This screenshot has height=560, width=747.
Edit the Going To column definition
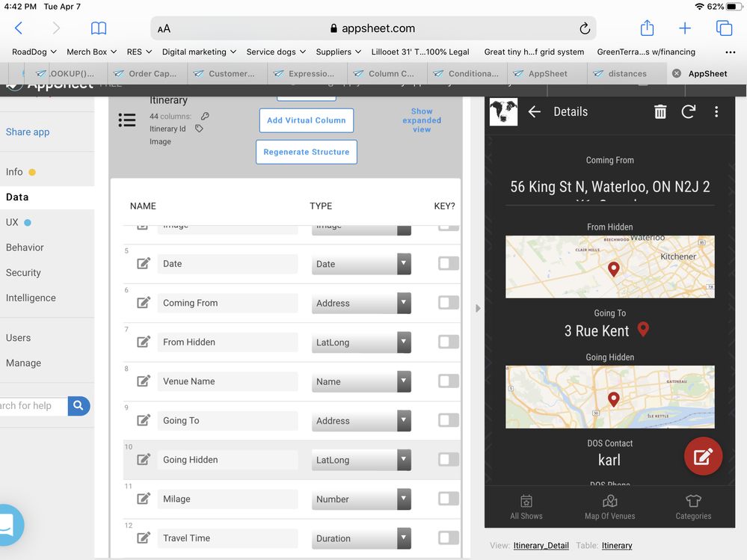point(144,420)
